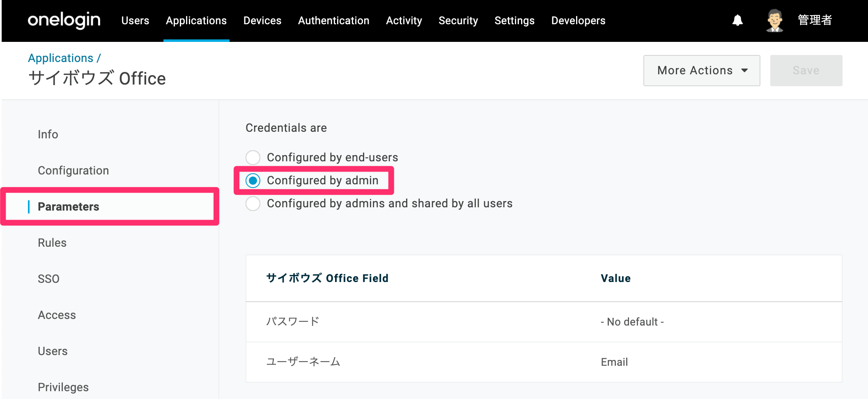Select Configured by admin radio button
The height and width of the screenshot is (399, 868).
[x=253, y=180]
